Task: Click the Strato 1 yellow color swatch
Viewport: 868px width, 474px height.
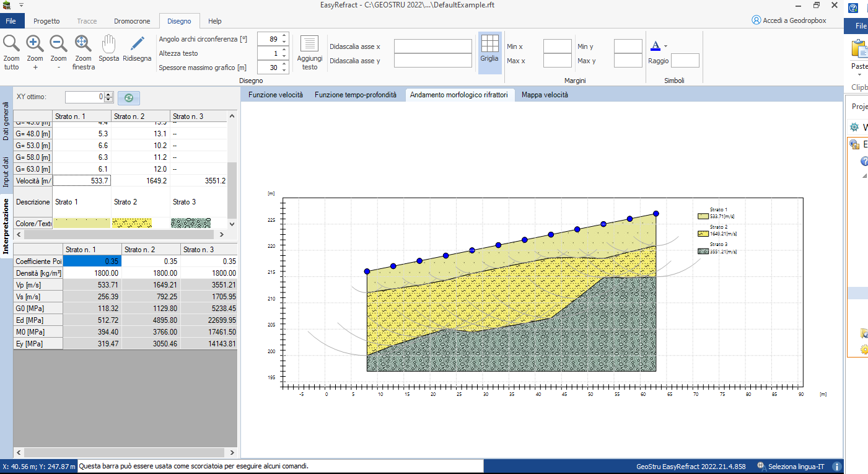Action: click(82, 223)
